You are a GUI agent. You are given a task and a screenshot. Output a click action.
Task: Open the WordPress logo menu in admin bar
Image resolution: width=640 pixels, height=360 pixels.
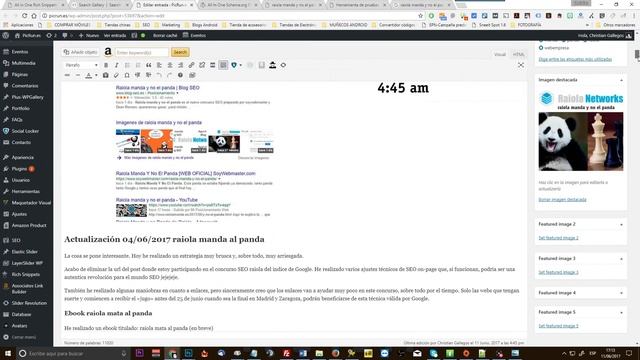[6, 36]
